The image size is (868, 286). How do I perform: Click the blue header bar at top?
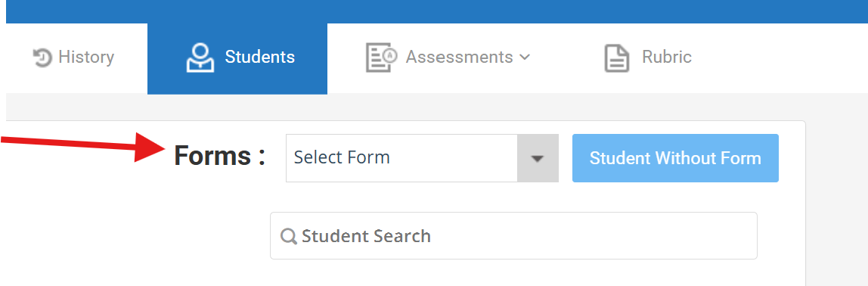coord(437,11)
